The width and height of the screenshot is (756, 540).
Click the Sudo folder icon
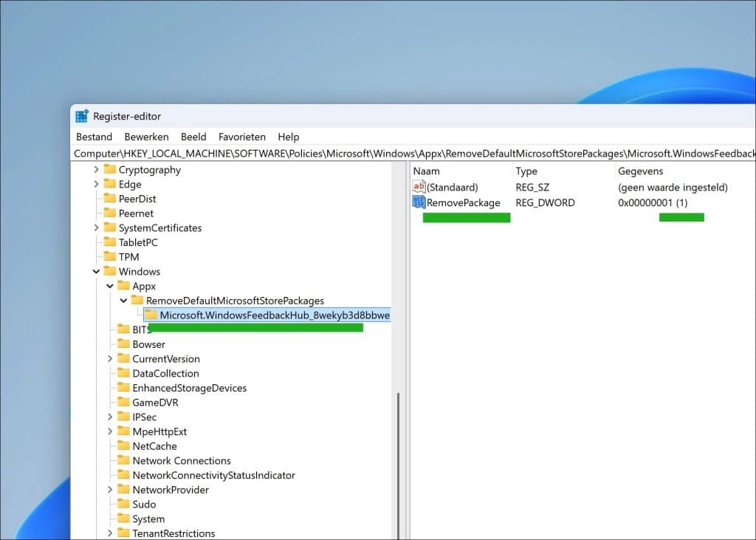[x=124, y=503]
